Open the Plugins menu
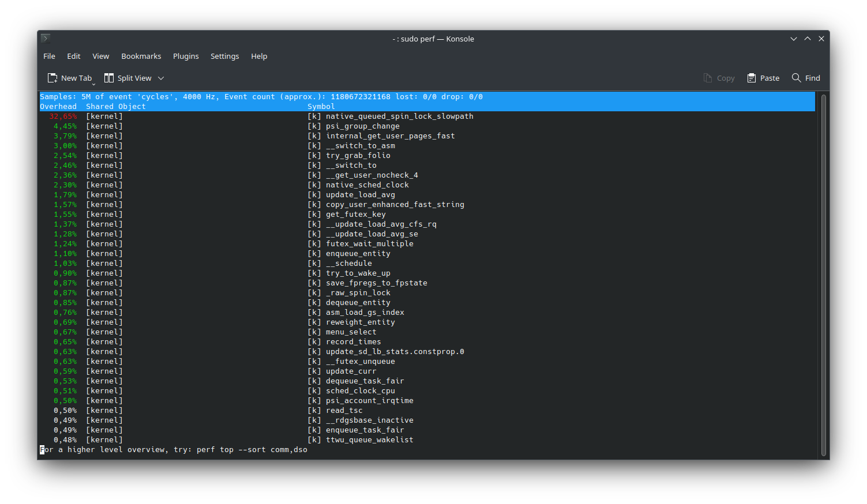This screenshot has width=867, height=504. 186,56
